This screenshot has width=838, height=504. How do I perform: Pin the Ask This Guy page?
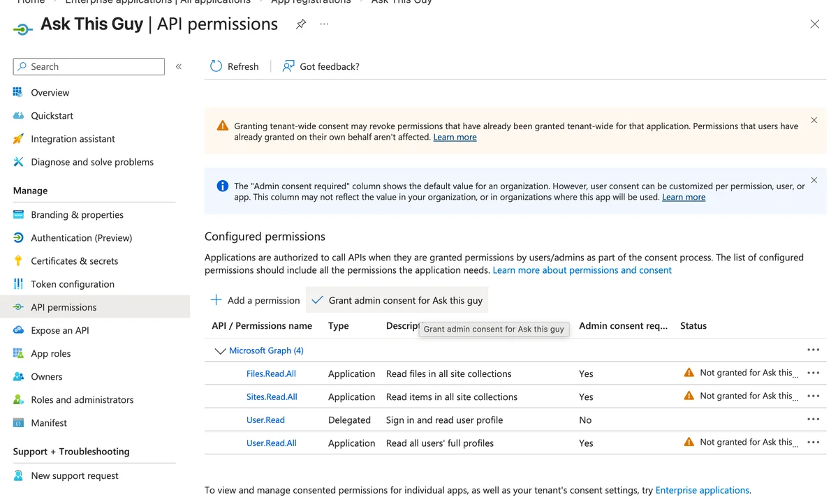tap(301, 24)
